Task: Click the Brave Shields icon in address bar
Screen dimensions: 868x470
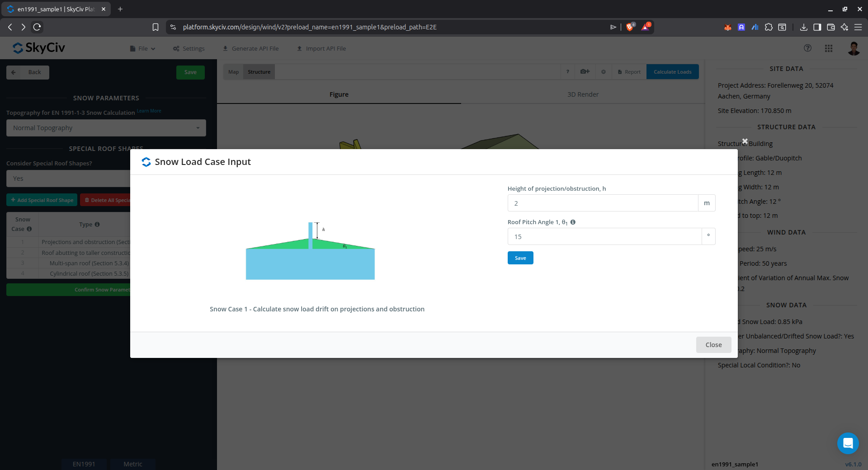Action: click(x=630, y=27)
